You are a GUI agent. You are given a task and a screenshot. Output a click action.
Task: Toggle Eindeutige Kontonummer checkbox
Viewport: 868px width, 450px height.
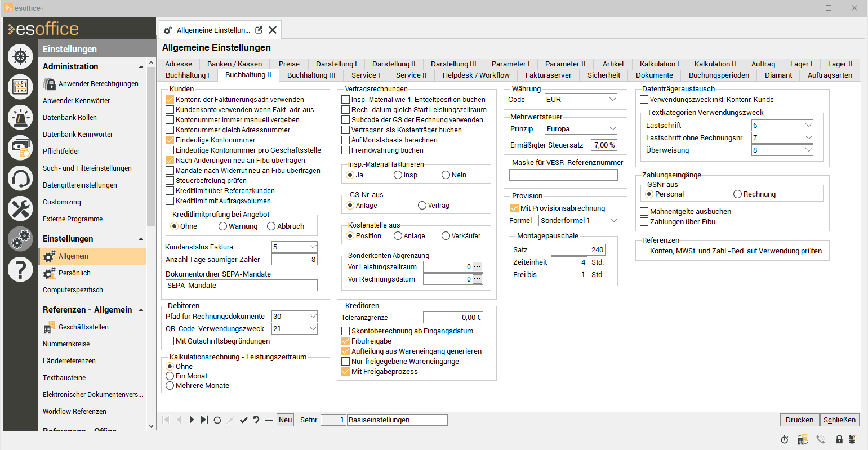(170, 140)
